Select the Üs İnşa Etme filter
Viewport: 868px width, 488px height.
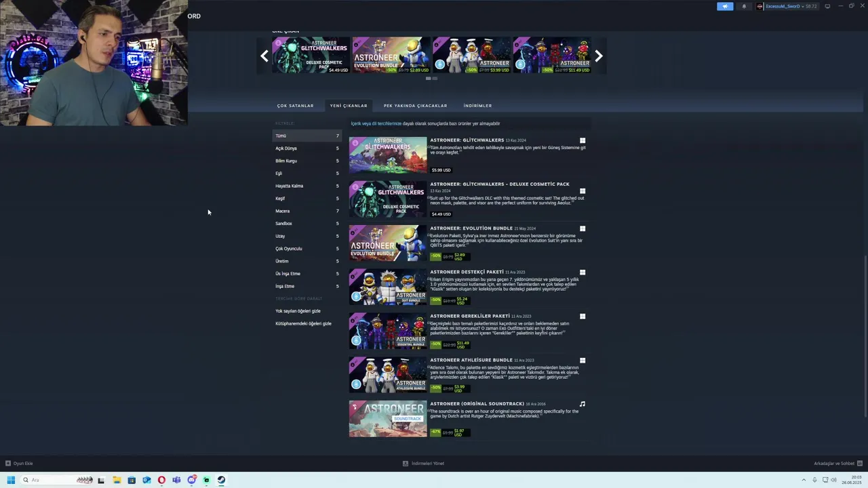point(307,274)
